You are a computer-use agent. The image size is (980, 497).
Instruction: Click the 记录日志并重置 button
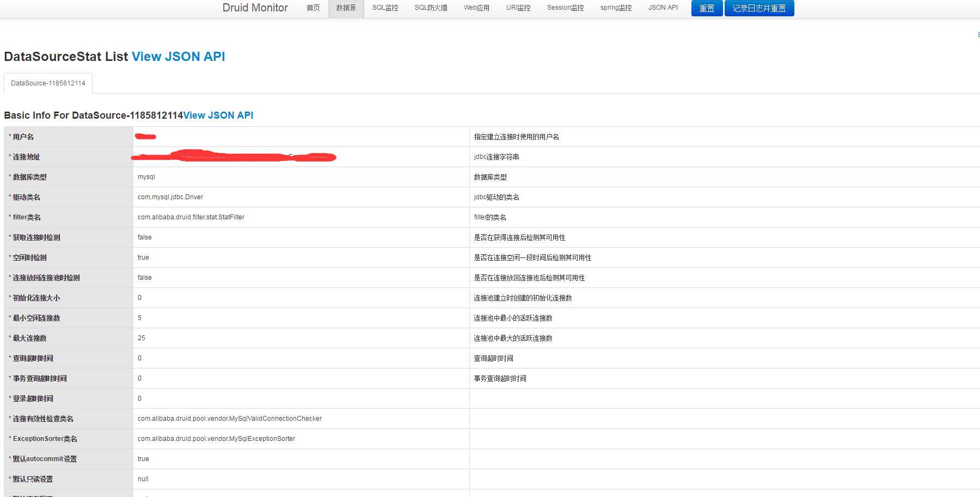click(759, 8)
